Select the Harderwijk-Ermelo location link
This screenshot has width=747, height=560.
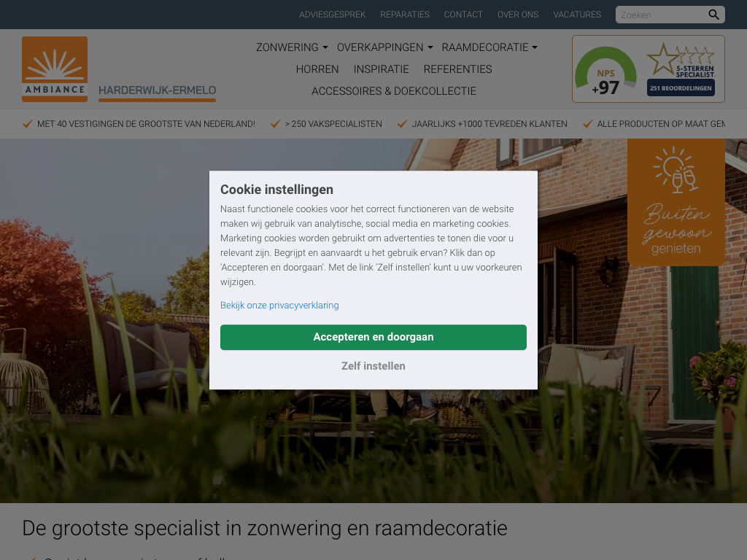click(x=158, y=90)
